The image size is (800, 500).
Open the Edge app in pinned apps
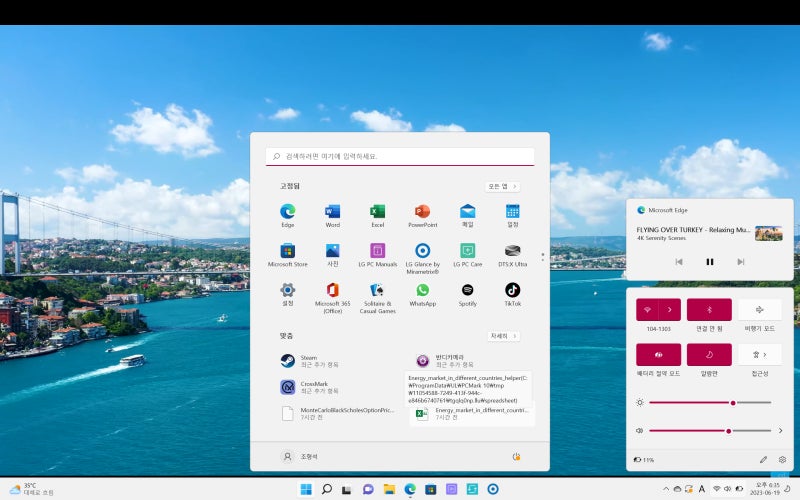(288, 215)
